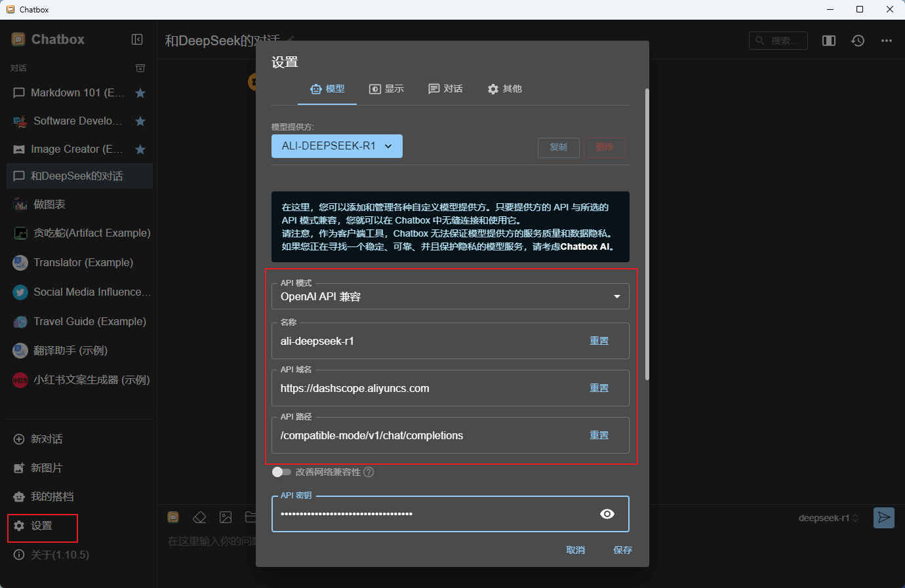Enable the improve network compatibility switch
905x588 pixels.
point(281,472)
